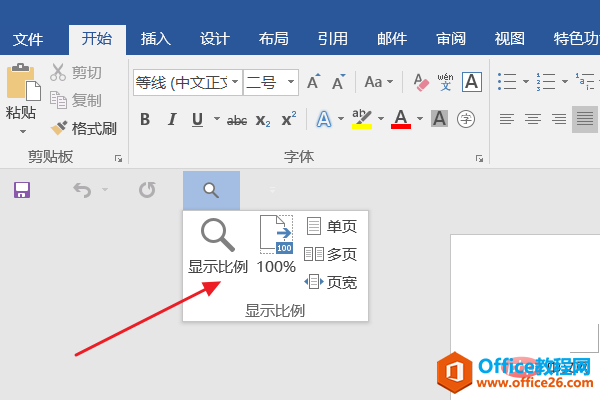Viewport: 600px width, 400px height.
Task: Switch to the Home (开始) tab
Action: 97,39
